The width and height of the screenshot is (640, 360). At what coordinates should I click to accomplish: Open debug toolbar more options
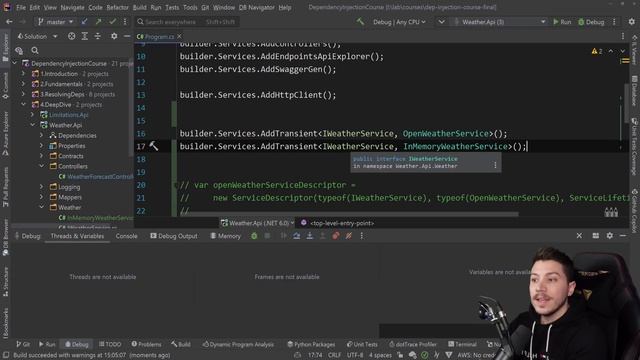tap(362, 236)
